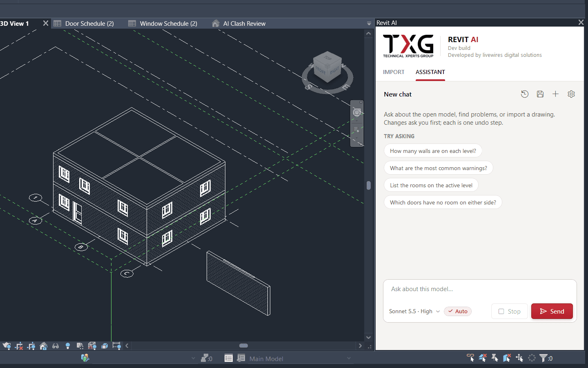The width and height of the screenshot is (588, 368).
Task: Start new chat with plus icon
Action: pos(555,94)
